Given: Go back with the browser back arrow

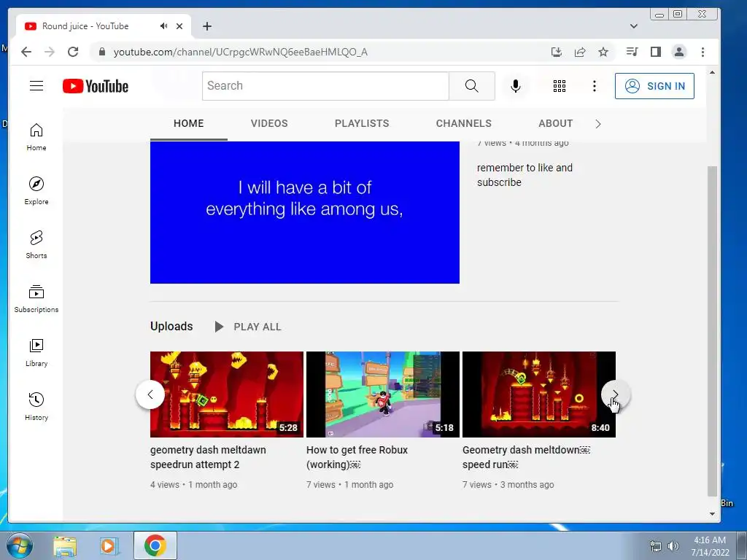Looking at the screenshot, I should (x=26, y=52).
